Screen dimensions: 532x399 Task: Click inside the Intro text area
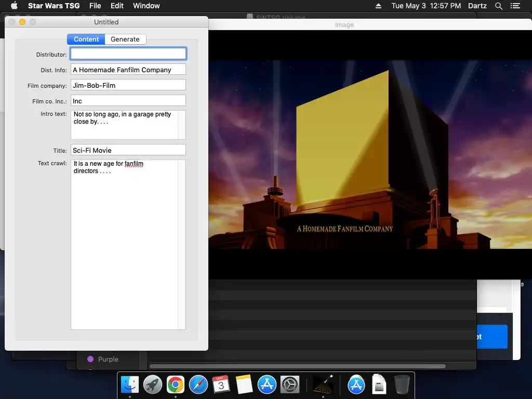pyautogui.click(x=124, y=125)
